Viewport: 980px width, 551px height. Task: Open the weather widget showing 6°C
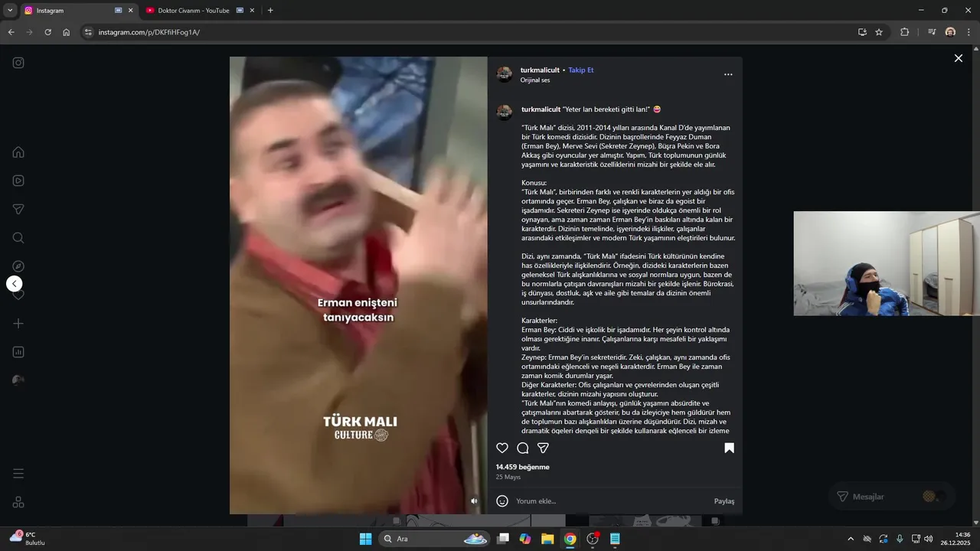coord(28,539)
